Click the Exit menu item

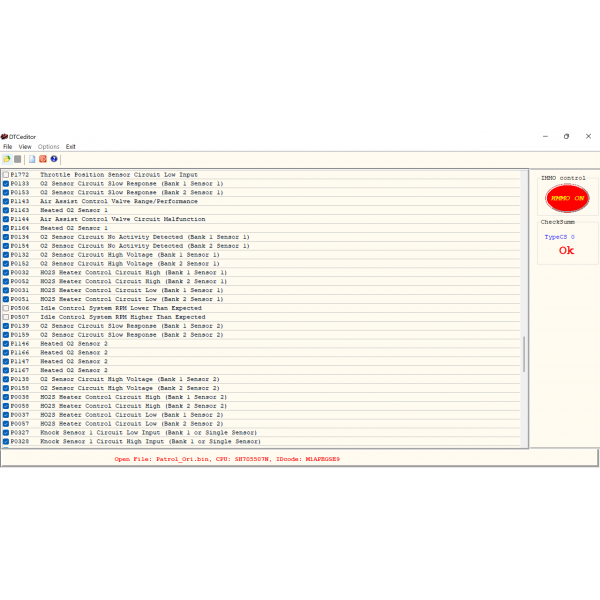click(71, 147)
